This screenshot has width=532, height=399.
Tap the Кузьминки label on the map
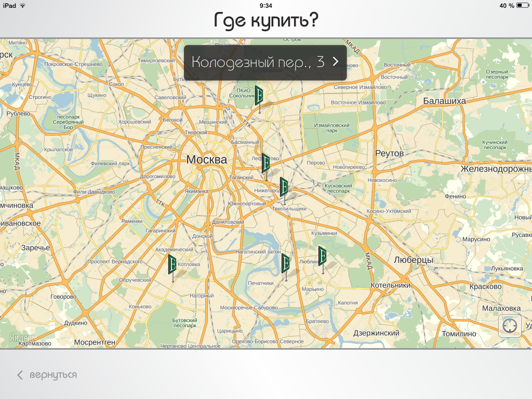click(x=324, y=233)
